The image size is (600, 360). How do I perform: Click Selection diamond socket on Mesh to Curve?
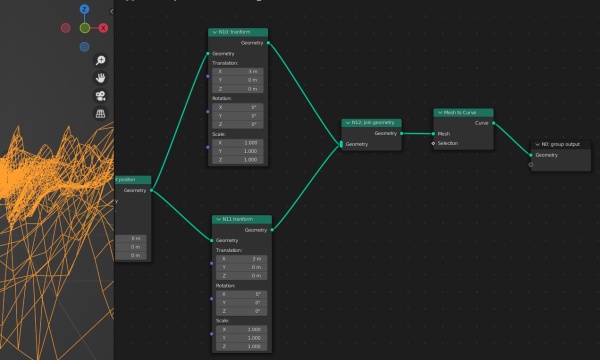click(x=434, y=143)
